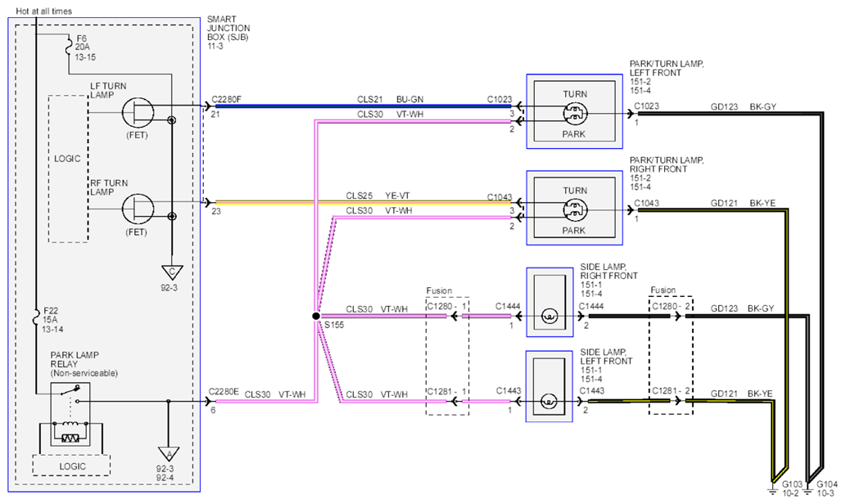Click the S155 splice label
This screenshot has height=504, width=846.
(334, 325)
